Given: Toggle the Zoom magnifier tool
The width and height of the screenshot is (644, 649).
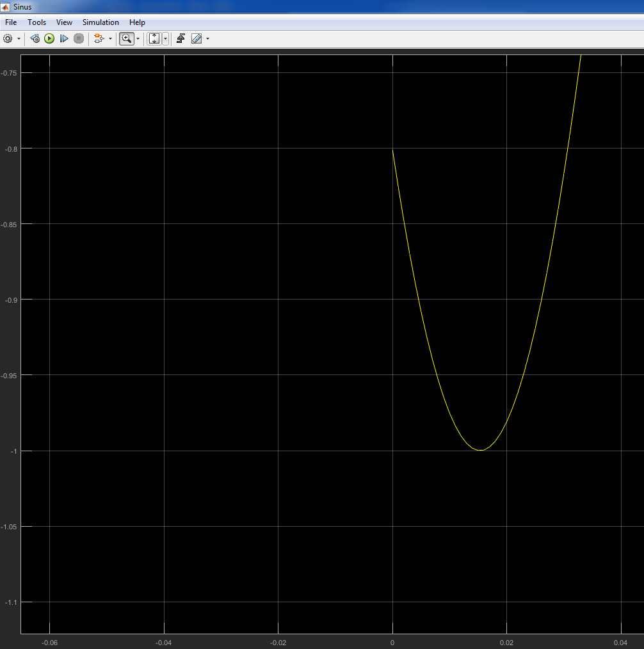Looking at the screenshot, I should pyautogui.click(x=126, y=38).
